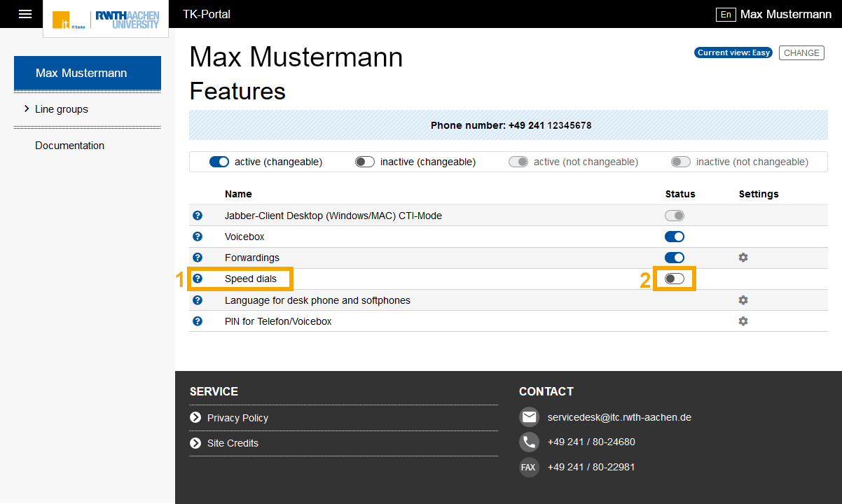The image size is (842, 504).
Task: Disable the Voicebox toggle
Action: (x=674, y=237)
